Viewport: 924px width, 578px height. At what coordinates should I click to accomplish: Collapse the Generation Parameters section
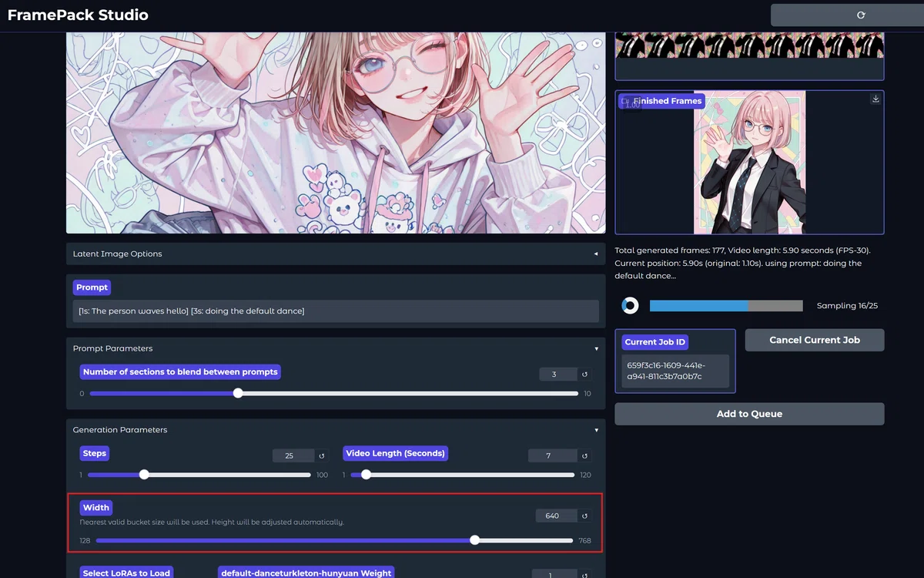click(x=336, y=430)
